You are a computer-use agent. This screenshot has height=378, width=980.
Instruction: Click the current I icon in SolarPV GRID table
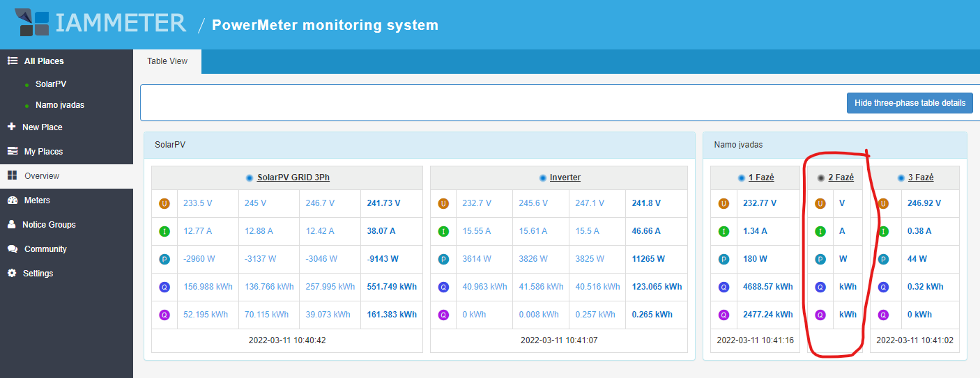[164, 231]
